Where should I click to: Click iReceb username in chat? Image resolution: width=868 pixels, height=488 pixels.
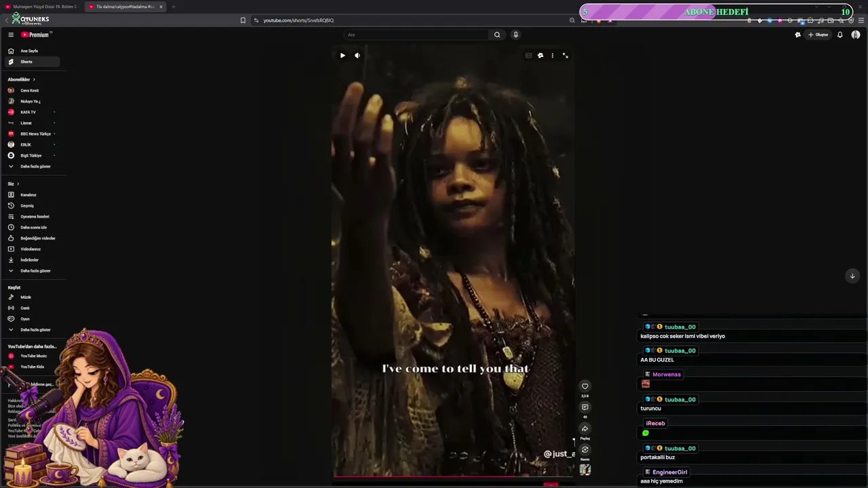point(656,424)
